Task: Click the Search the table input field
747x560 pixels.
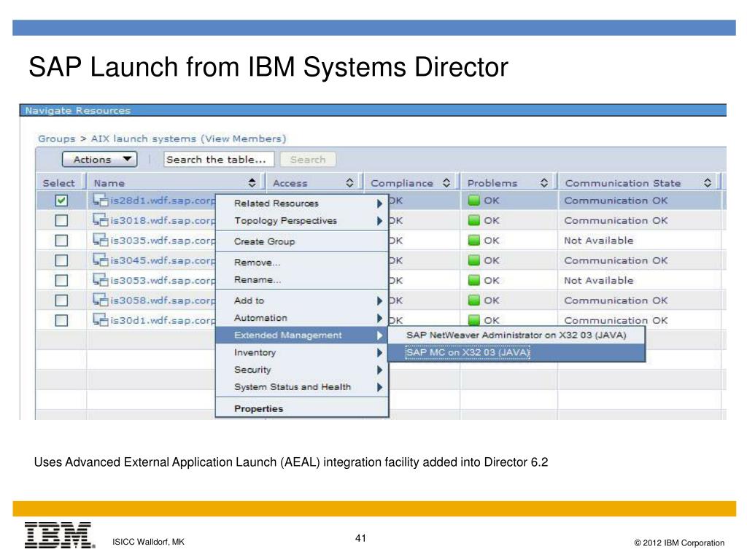Action: click(219, 160)
